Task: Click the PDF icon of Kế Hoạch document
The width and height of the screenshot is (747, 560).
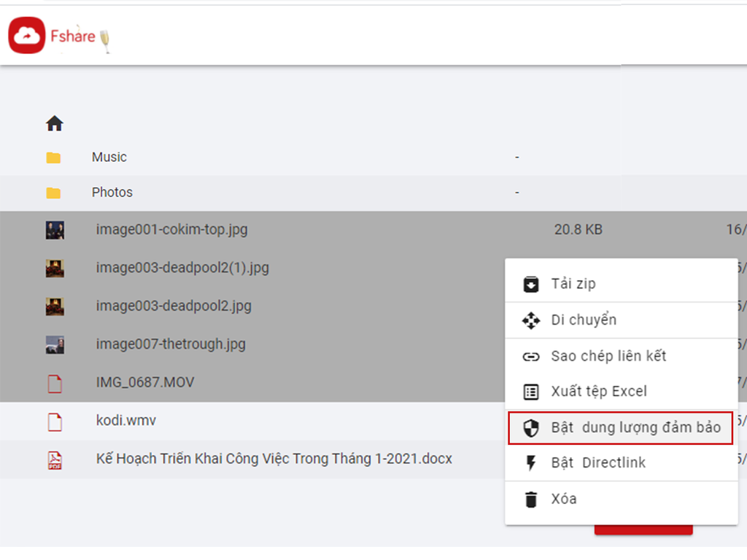Action: (55, 459)
